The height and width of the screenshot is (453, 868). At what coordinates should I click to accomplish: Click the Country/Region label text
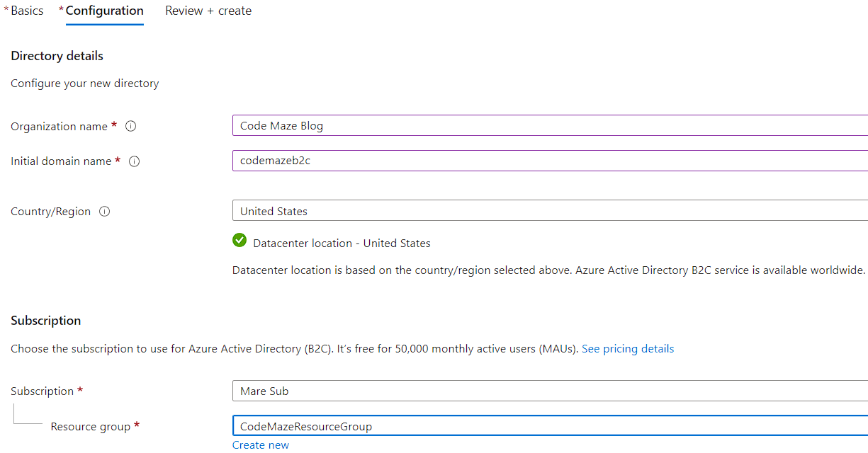click(x=50, y=212)
